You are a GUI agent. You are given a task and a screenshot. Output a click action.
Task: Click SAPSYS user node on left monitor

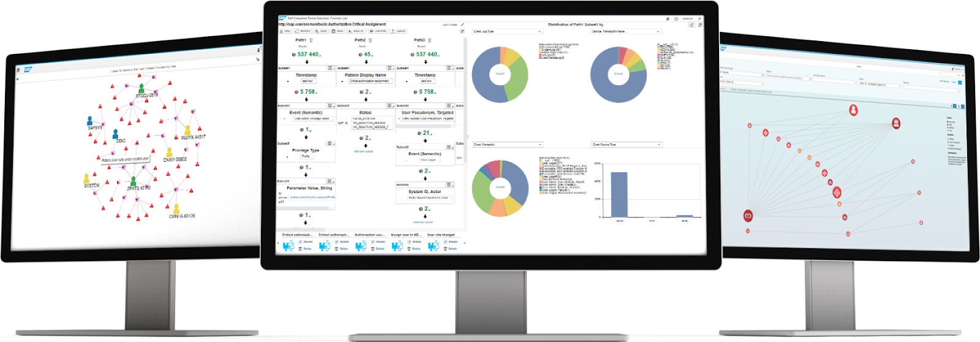click(91, 121)
